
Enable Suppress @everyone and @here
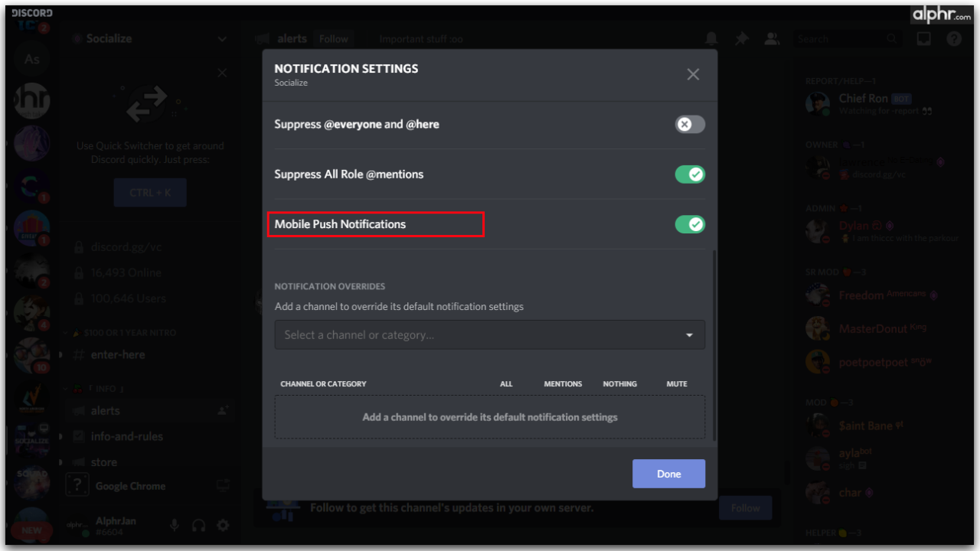point(689,124)
